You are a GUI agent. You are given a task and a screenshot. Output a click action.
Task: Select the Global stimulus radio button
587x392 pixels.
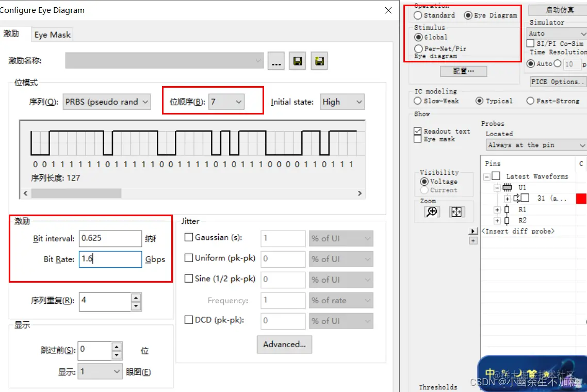coord(418,37)
